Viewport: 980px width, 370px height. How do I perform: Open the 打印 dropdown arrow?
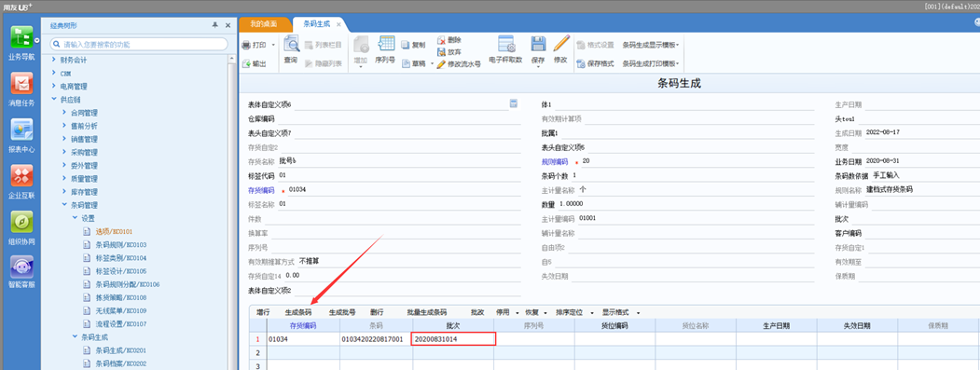[273, 45]
